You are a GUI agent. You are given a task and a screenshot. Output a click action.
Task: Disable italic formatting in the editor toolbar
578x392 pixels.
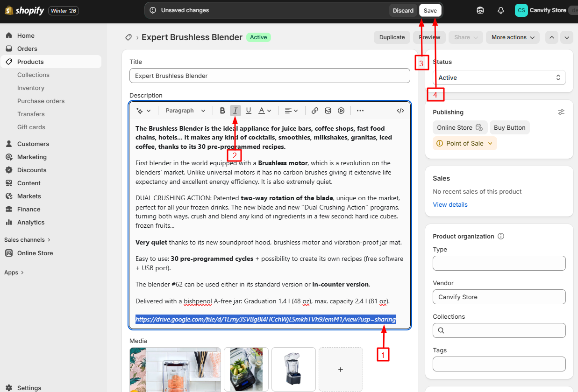[235, 111]
